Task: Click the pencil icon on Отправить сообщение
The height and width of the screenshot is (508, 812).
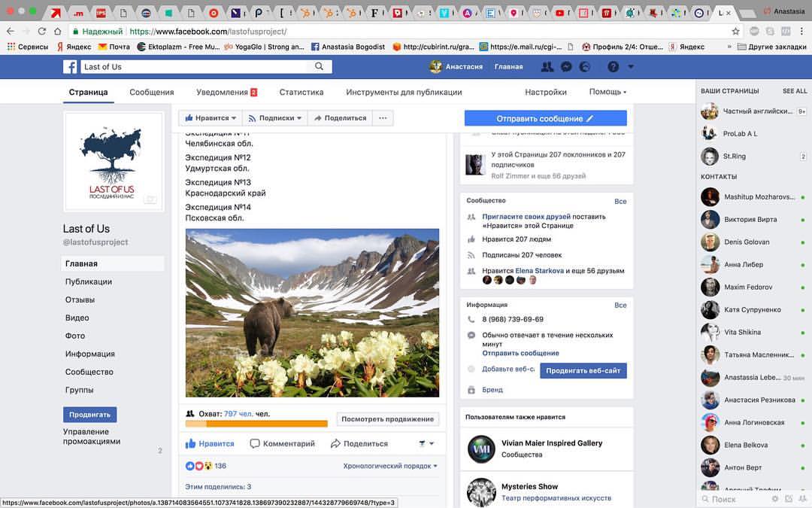Action: click(x=589, y=119)
